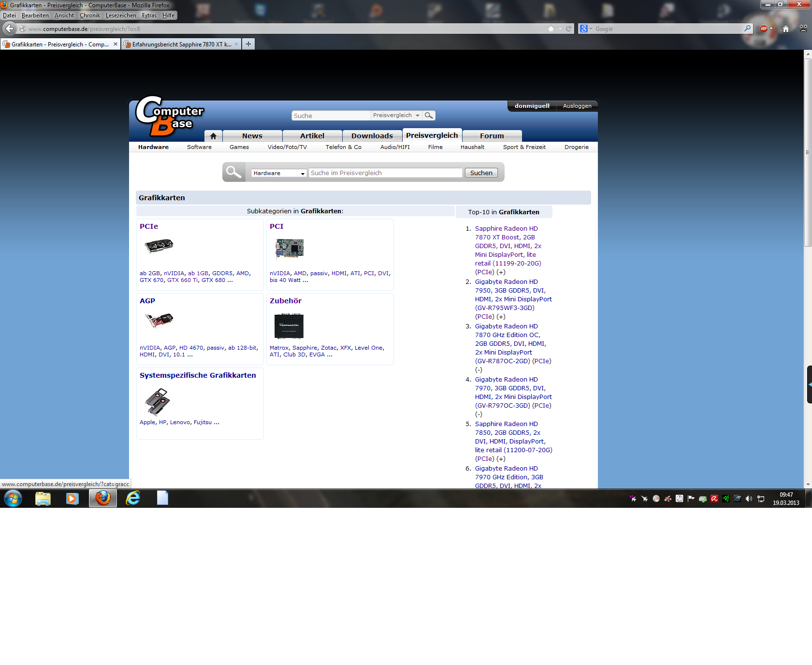Click the Suchen button
This screenshot has height=665, width=812.
pos(481,173)
